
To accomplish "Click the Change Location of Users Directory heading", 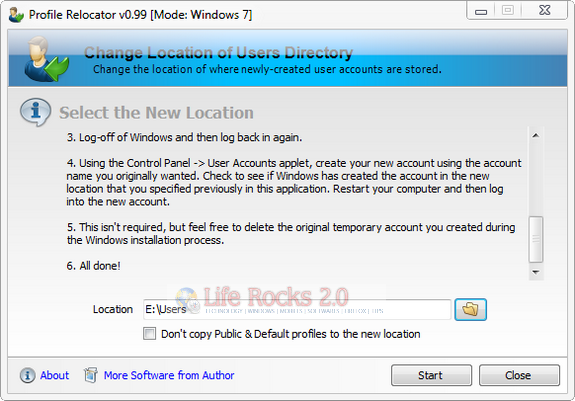I will click(219, 52).
